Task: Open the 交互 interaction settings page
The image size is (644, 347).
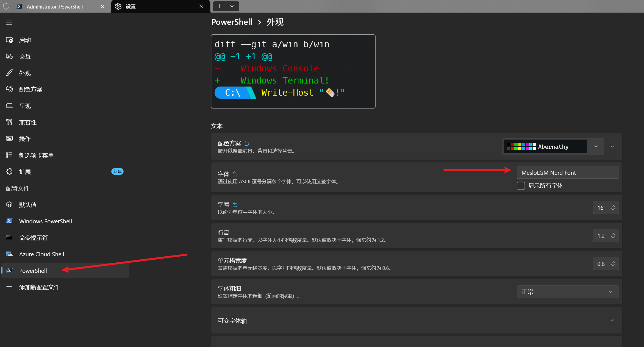Action: pos(65,57)
